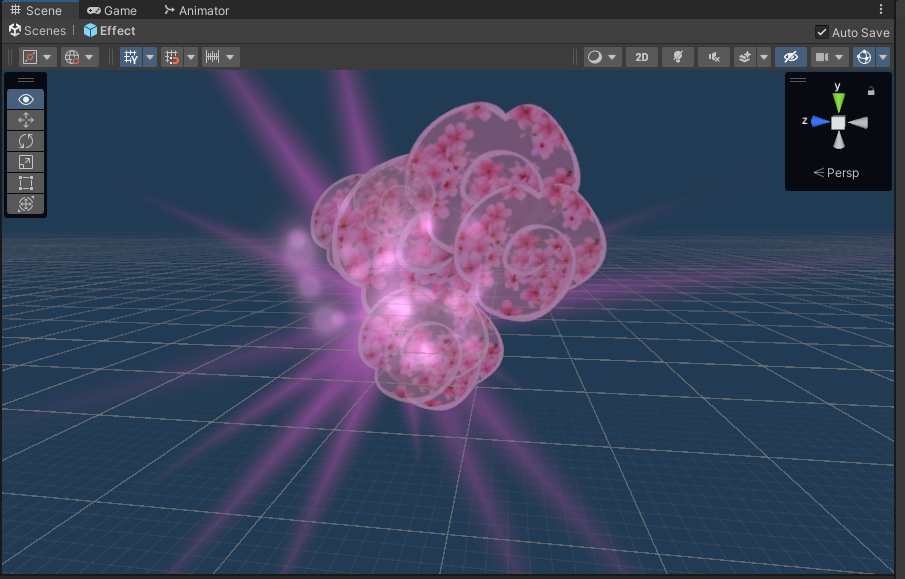Click the shading draw mode sphere icon

pyautogui.click(x=594, y=57)
